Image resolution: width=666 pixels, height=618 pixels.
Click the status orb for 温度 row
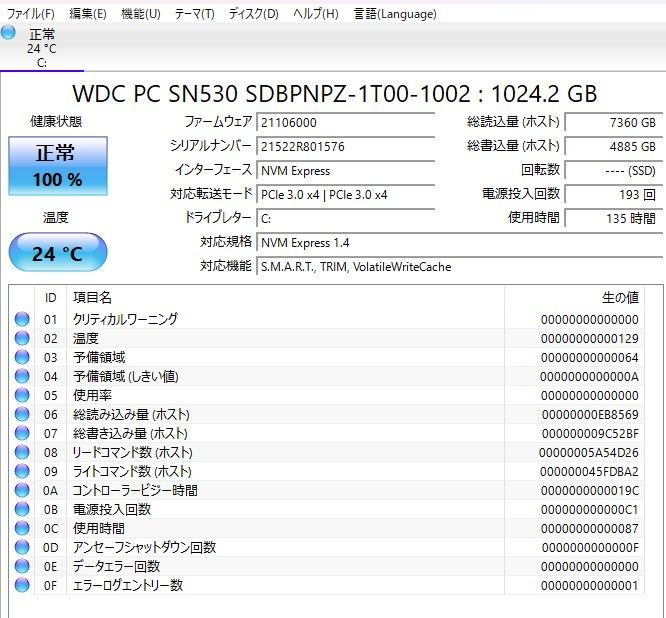pos(22,338)
